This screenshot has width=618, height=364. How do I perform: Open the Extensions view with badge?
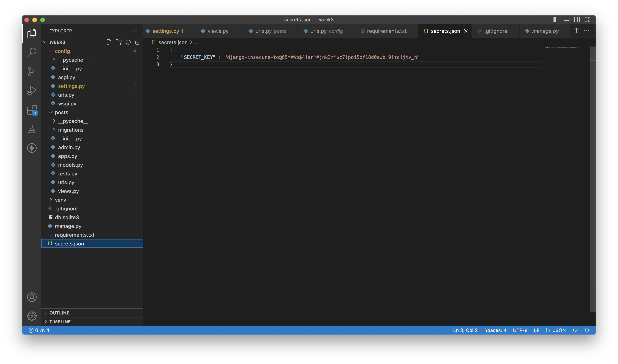click(32, 110)
